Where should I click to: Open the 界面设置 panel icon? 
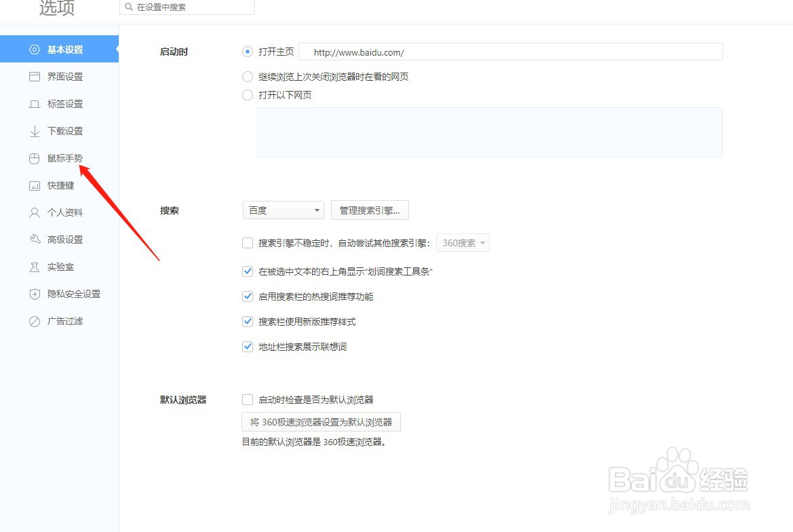coord(34,76)
